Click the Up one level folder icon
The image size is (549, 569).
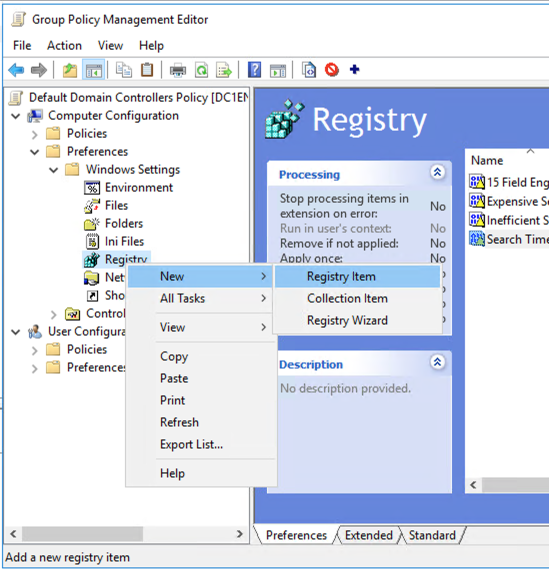point(70,70)
